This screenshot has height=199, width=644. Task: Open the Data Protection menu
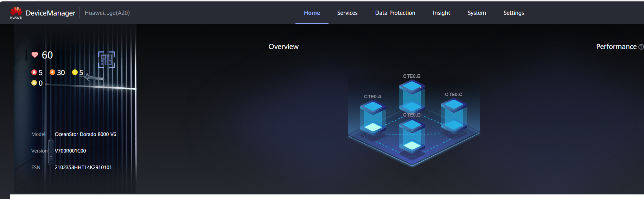point(395,13)
